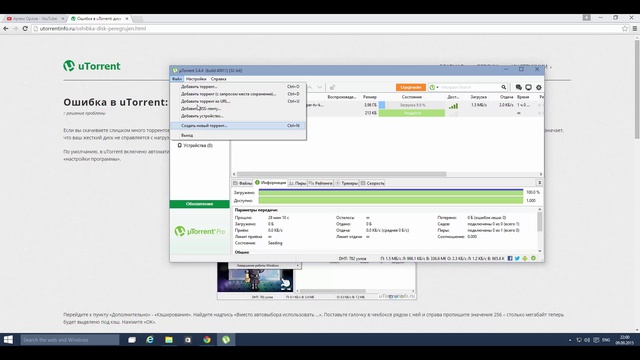Switch to the Файлы tab
640x360 pixels.
tap(242, 183)
